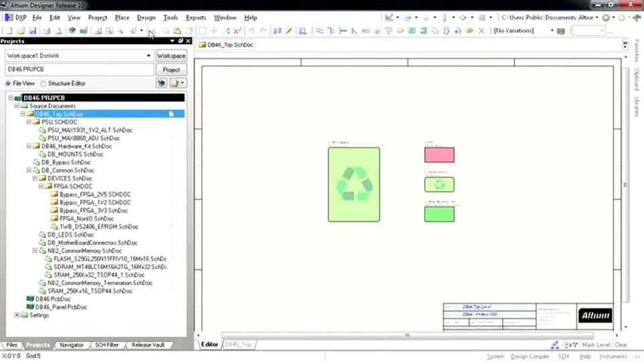644x362 pixels.
Task: Select the Place Sheet Entry tool
Action: [x=423, y=31]
